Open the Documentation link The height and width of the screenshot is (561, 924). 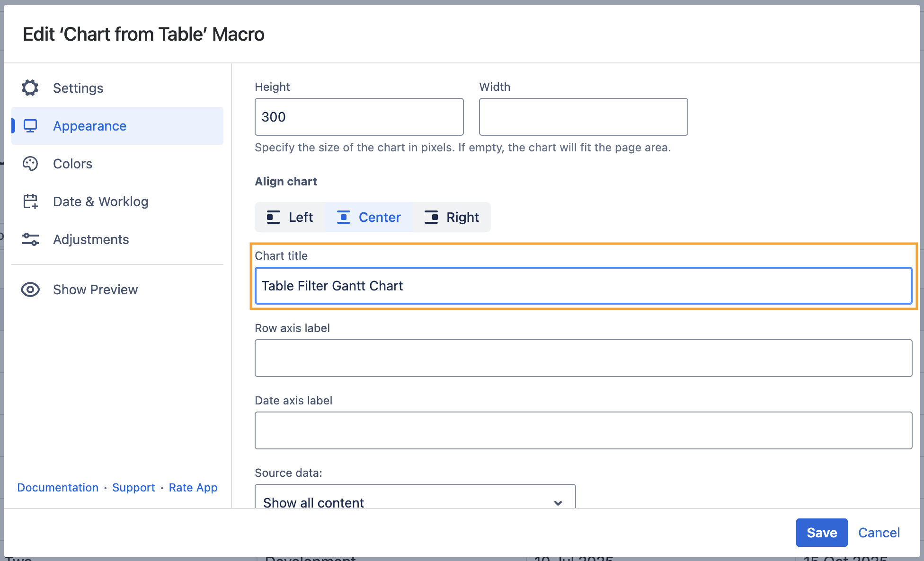58,488
